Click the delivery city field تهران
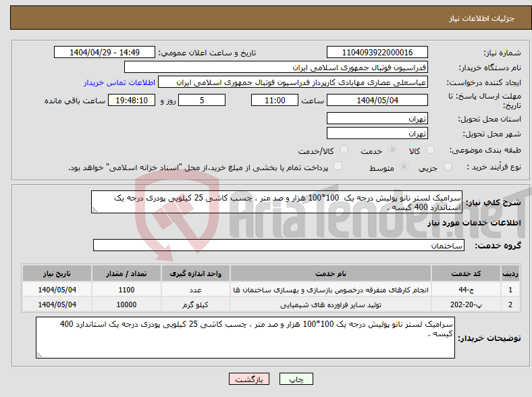 [x=377, y=134]
